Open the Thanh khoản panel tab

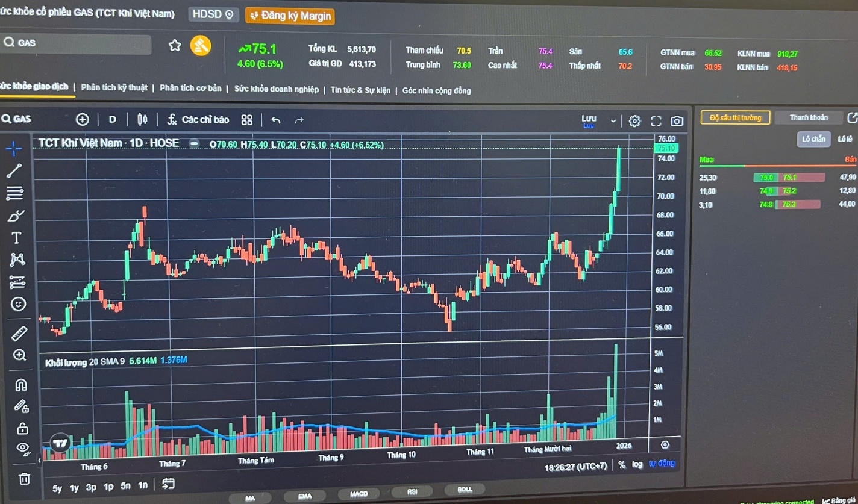click(x=809, y=117)
